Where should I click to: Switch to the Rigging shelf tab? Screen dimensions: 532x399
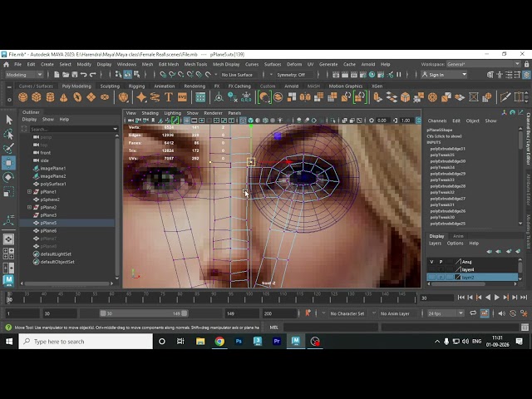[136, 86]
